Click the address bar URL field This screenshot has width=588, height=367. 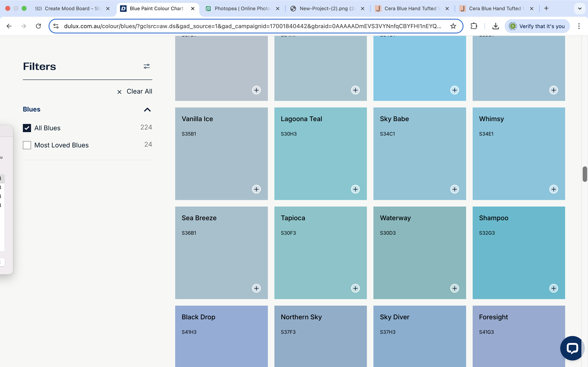coord(253,26)
